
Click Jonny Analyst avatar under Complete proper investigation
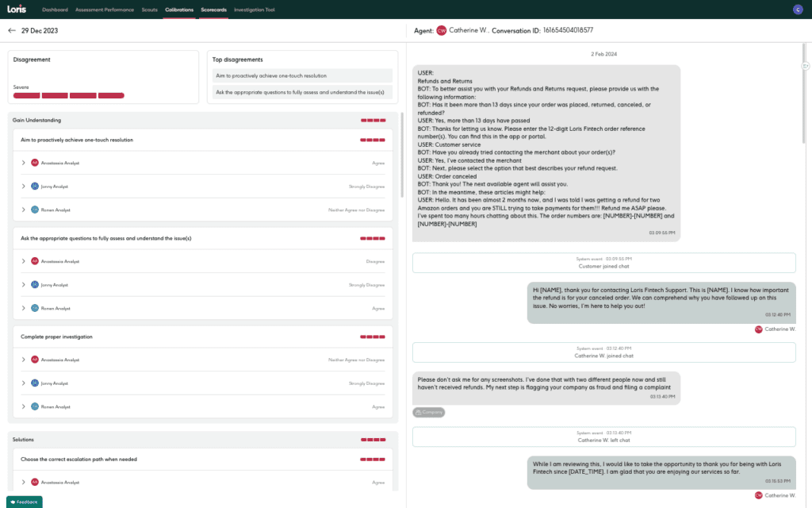coord(35,383)
